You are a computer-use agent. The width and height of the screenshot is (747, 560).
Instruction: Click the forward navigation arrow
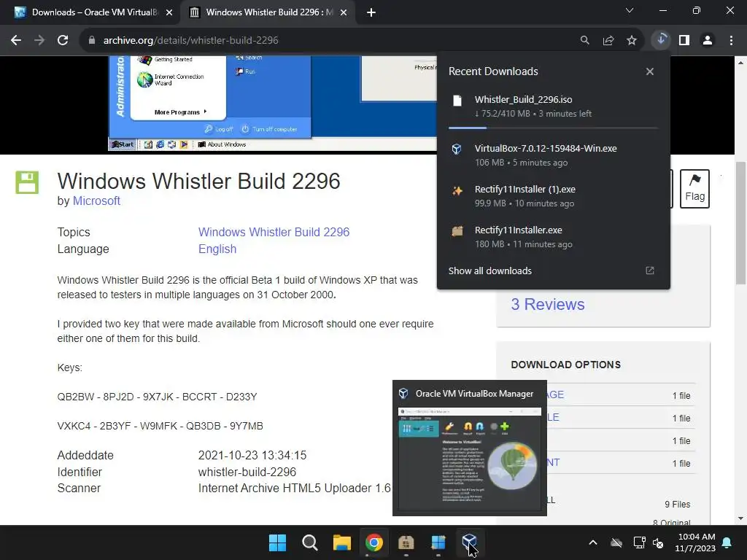[x=39, y=41]
